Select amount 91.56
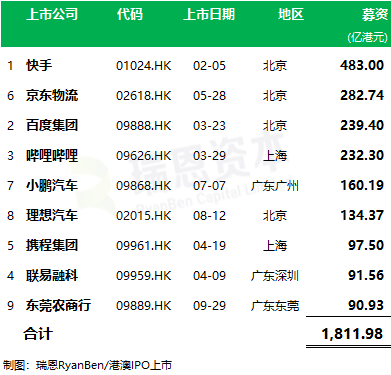The image size is (391, 375). (x=366, y=275)
